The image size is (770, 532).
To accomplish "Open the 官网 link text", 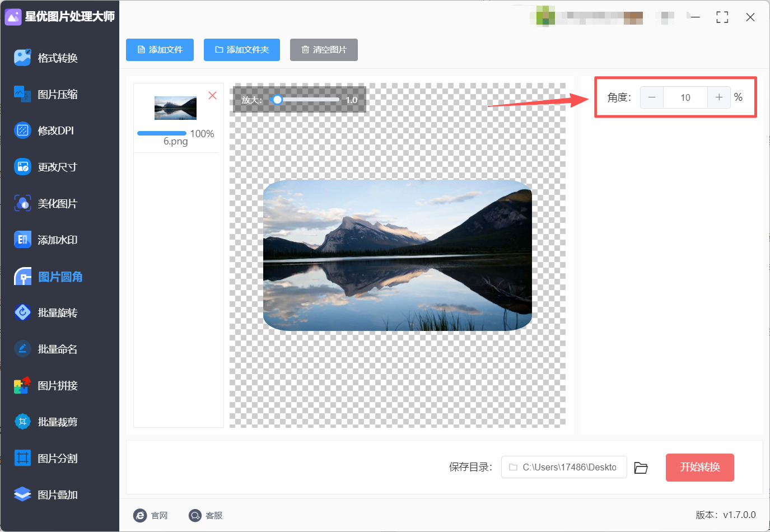I will 160,515.
